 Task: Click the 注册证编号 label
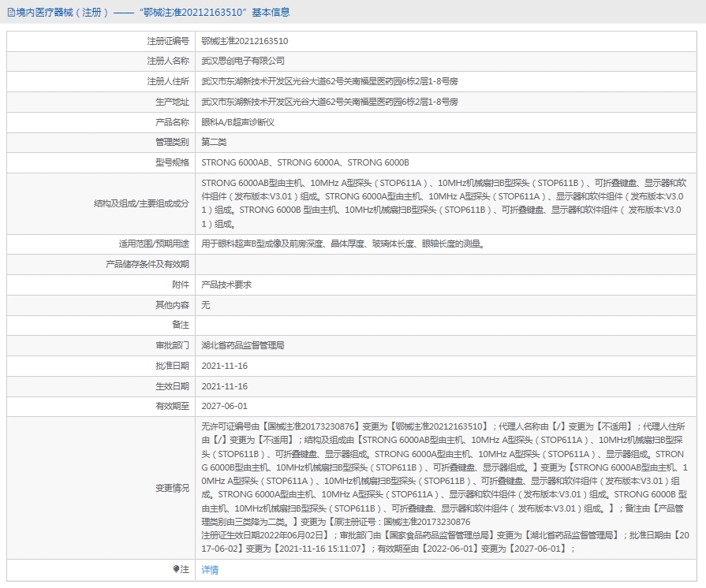pyautogui.click(x=168, y=41)
